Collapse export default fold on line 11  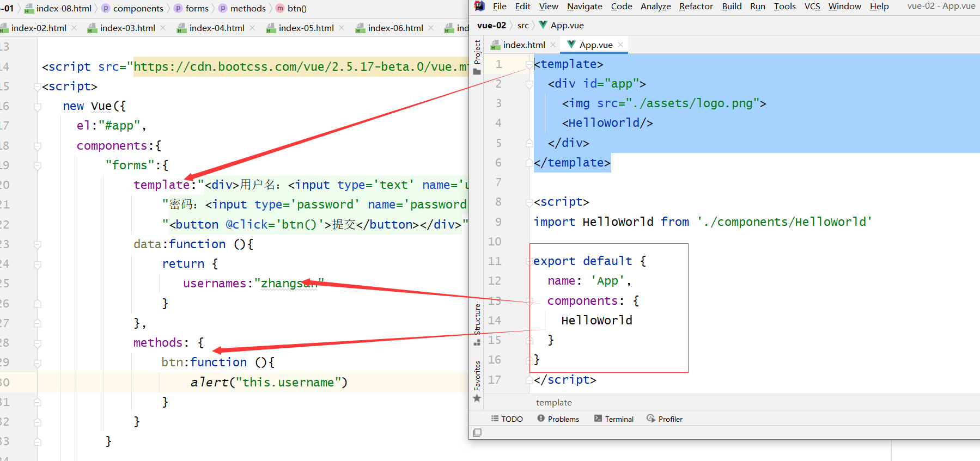pyautogui.click(x=529, y=261)
